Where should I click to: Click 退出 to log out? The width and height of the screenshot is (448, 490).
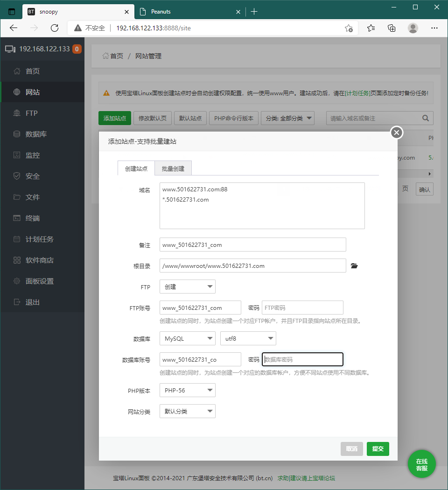42,302
